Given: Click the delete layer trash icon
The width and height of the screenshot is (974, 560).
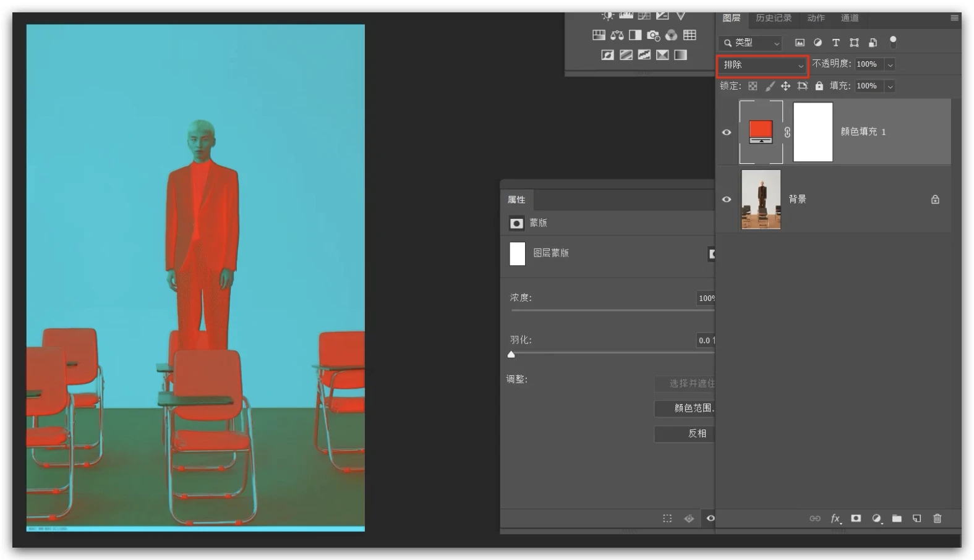Looking at the screenshot, I should coord(937,519).
